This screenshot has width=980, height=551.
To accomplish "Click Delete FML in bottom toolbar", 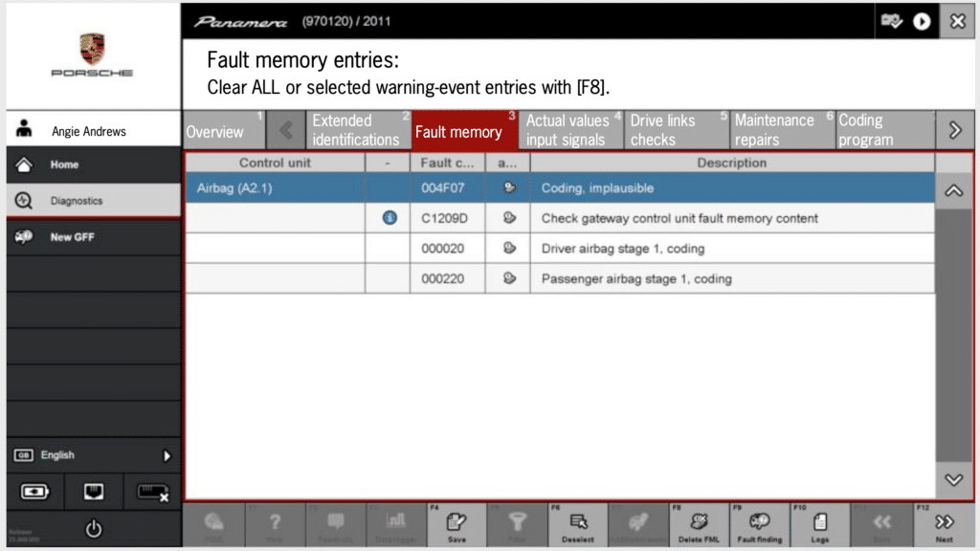I will pyautogui.click(x=699, y=525).
